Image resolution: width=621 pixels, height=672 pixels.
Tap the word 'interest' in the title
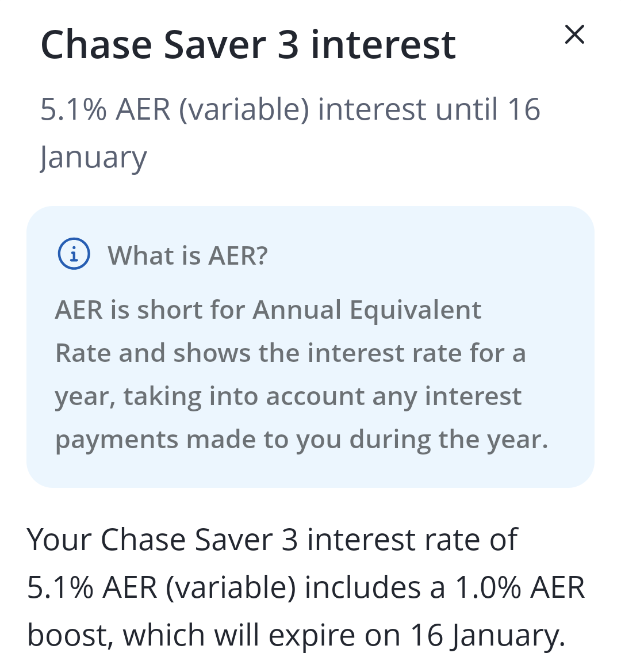coord(384,44)
